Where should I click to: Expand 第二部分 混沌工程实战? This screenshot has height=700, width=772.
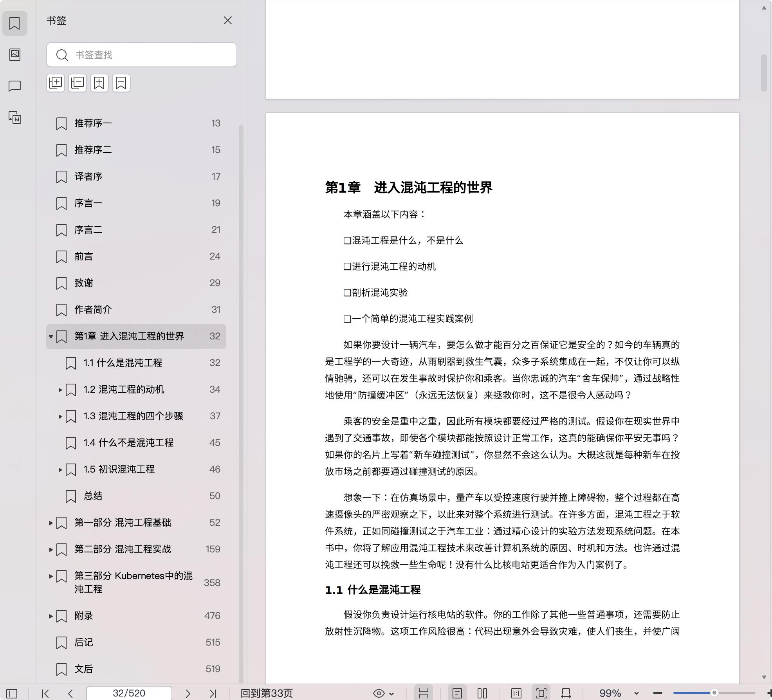point(51,549)
